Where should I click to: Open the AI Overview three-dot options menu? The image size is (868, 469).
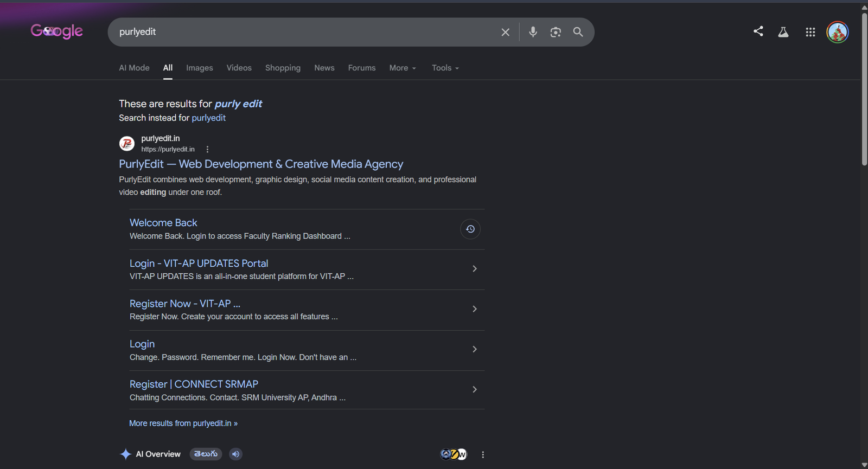click(483, 454)
